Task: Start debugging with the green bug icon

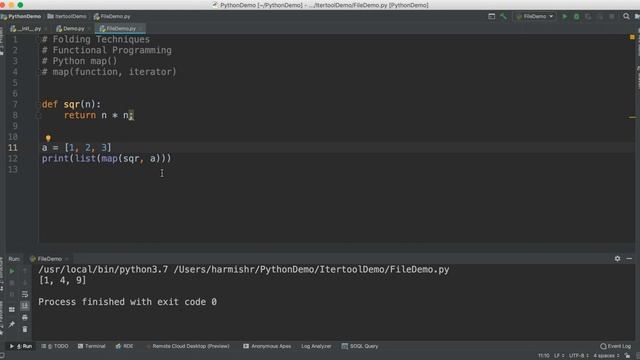Action: [576, 16]
